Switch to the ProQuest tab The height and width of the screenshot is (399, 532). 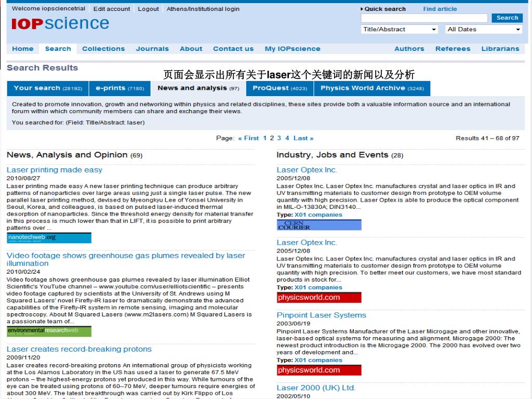coord(280,88)
